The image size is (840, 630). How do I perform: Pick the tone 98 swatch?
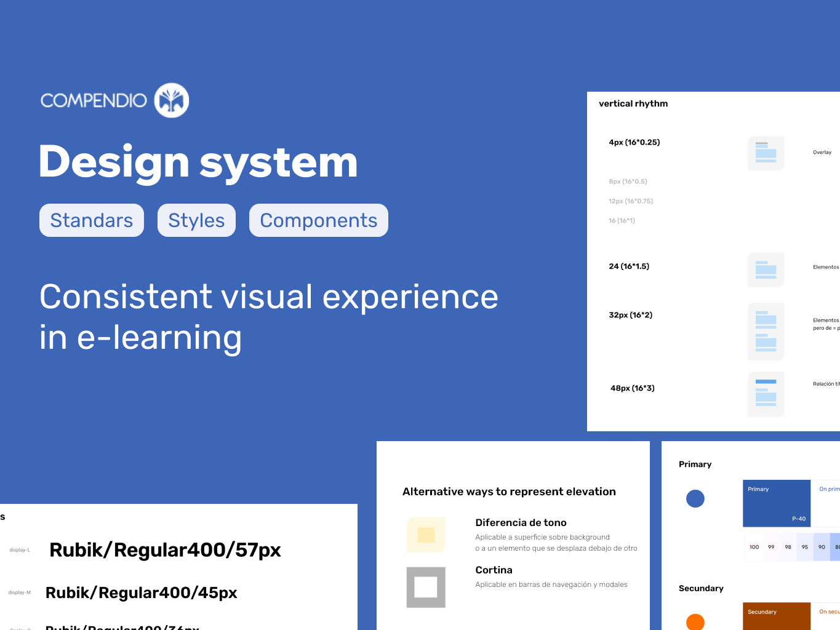pyautogui.click(x=788, y=547)
